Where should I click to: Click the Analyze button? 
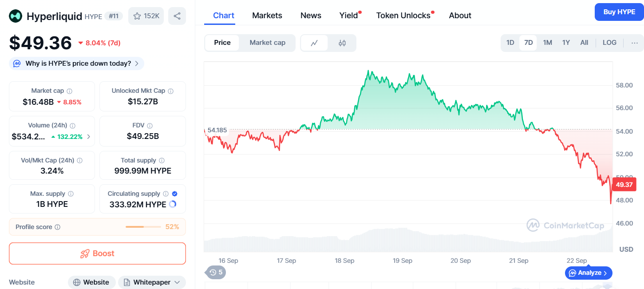(x=589, y=273)
